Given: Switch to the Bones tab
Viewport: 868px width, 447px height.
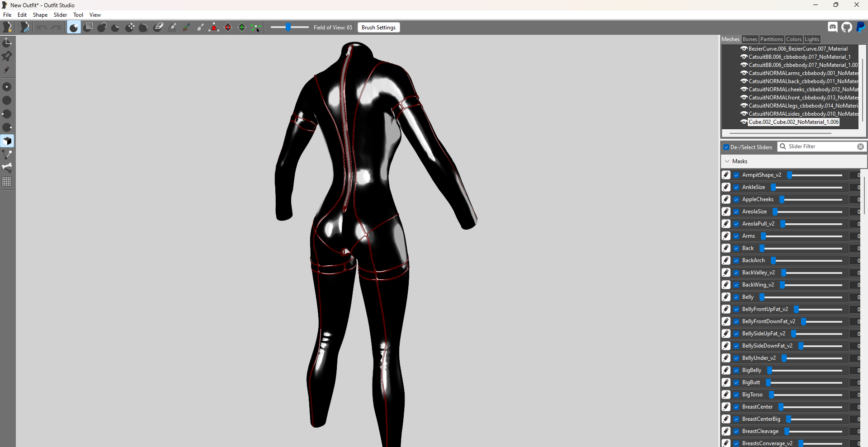Looking at the screenshot, I should pos(750,39).
